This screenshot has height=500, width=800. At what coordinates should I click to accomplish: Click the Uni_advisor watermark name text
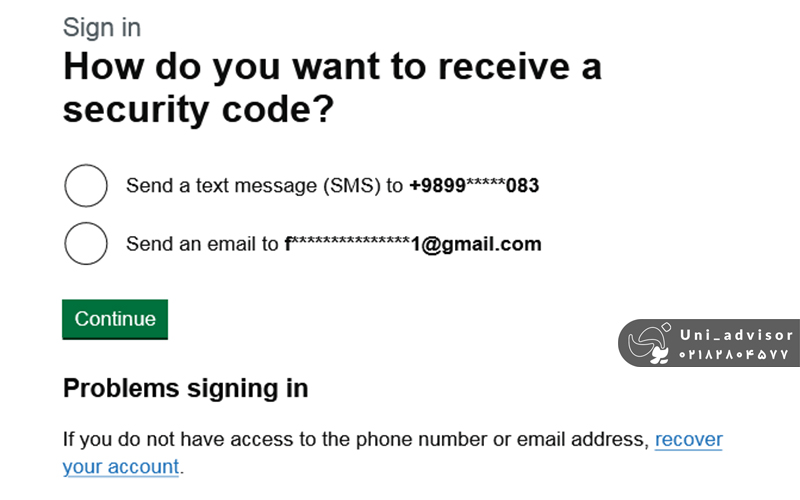(x=735, y=335)
